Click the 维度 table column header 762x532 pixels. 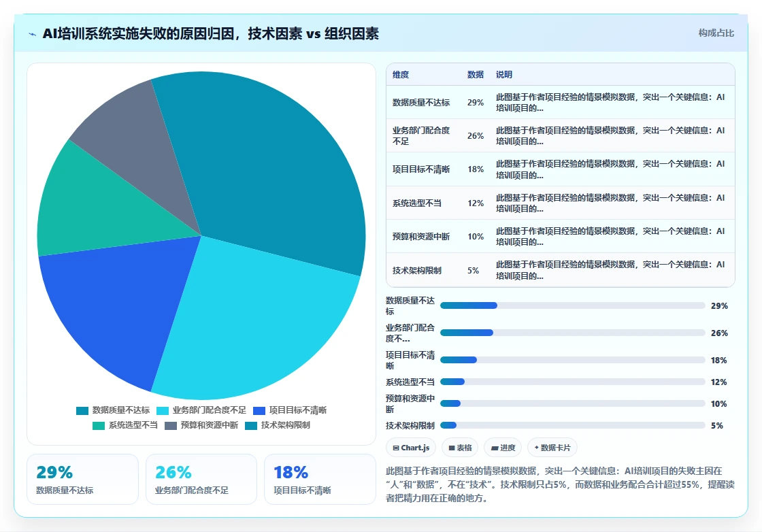[401, 74]
